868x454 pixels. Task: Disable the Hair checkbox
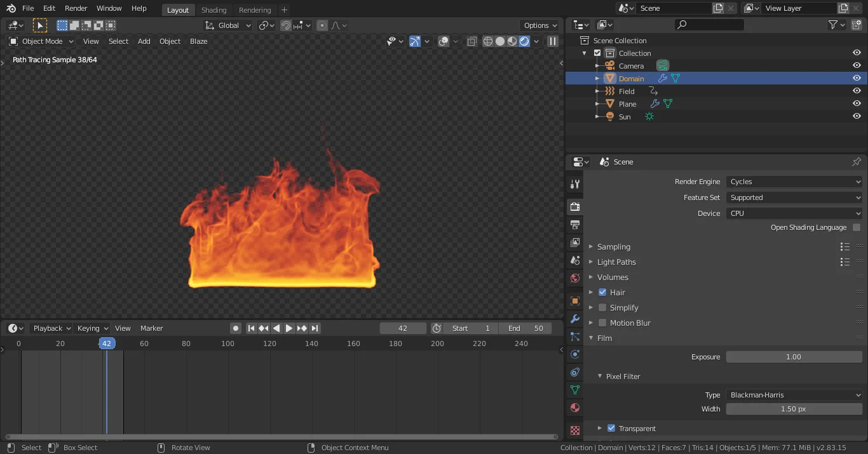(602, 292)
